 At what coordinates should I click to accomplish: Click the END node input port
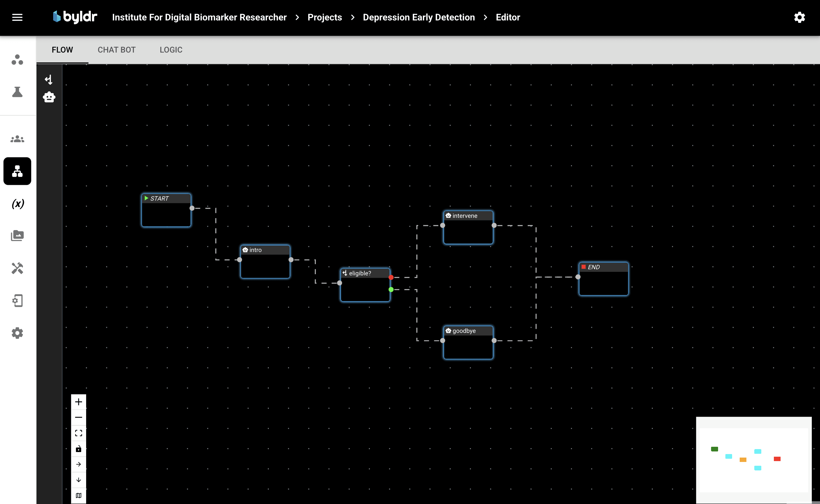578,277
